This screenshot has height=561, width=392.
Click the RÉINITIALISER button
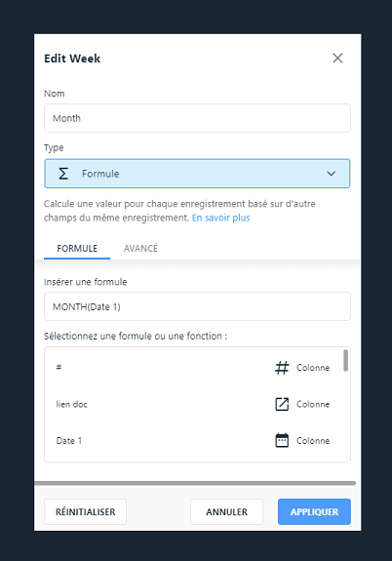coord(85,511)
